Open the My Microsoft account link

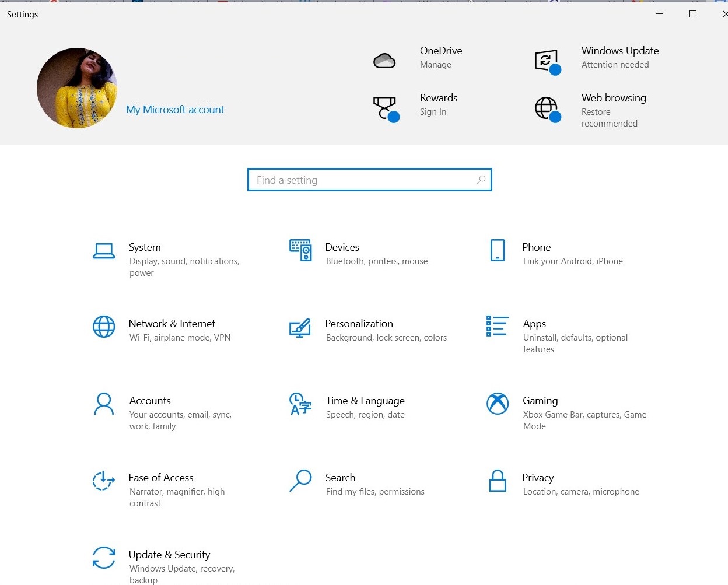[175, 110]
